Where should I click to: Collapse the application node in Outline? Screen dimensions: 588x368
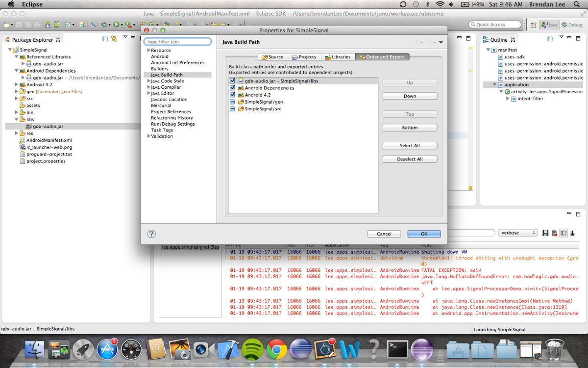[494, 84]
